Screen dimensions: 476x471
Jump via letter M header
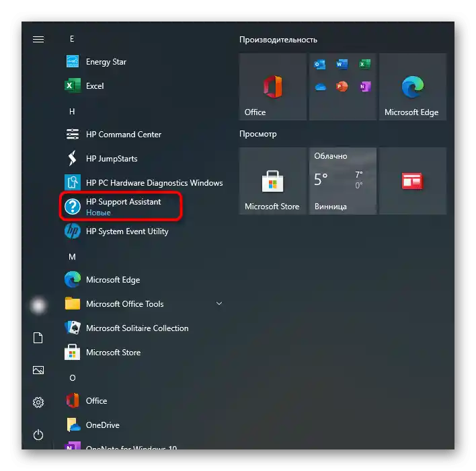tap(72, 257)
